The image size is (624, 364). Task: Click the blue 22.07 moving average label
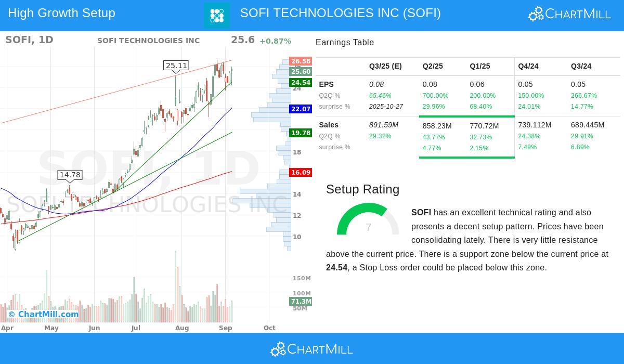[x=301, y=109]
